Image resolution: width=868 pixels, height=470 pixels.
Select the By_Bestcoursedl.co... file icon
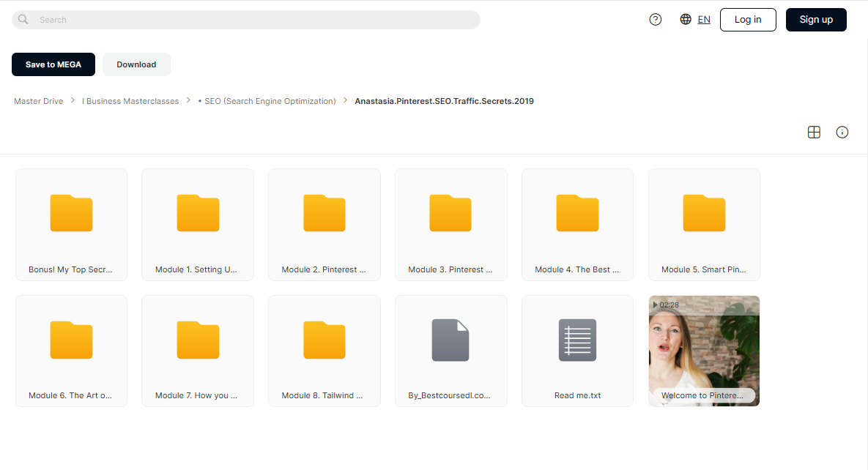pos(450,340)
